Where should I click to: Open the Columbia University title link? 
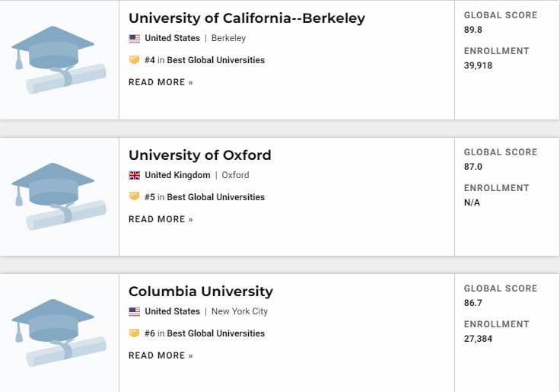200,292
